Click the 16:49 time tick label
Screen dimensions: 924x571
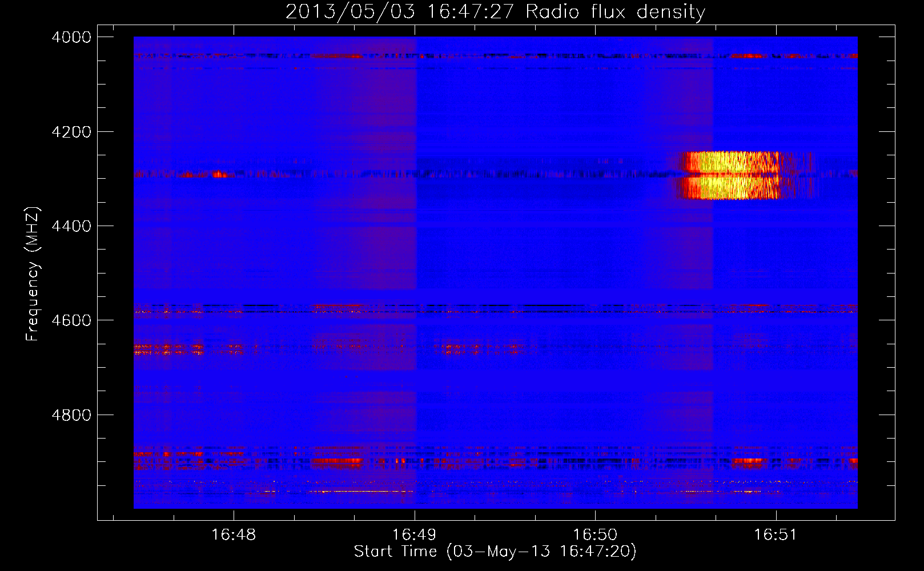[x=414, y=535]
